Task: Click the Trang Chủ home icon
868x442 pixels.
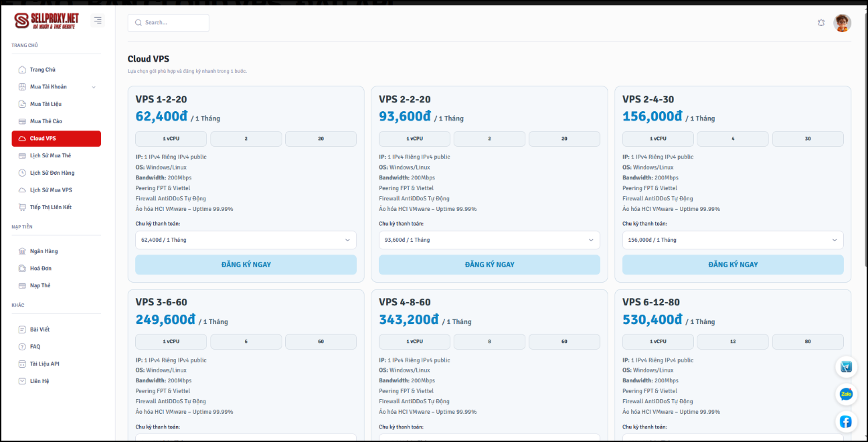Action: pos(22,70)
